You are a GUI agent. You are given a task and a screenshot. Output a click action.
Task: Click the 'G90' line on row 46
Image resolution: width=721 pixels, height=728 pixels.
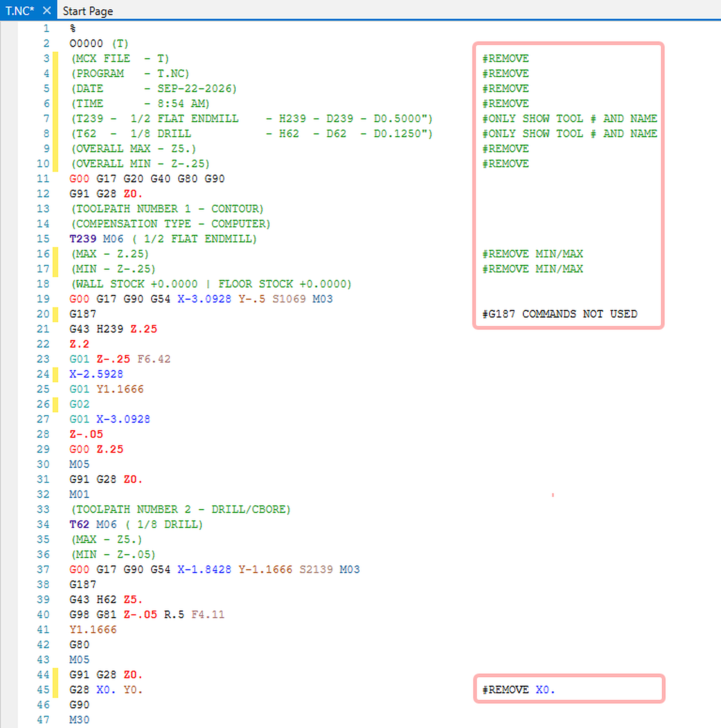point(79,705)
